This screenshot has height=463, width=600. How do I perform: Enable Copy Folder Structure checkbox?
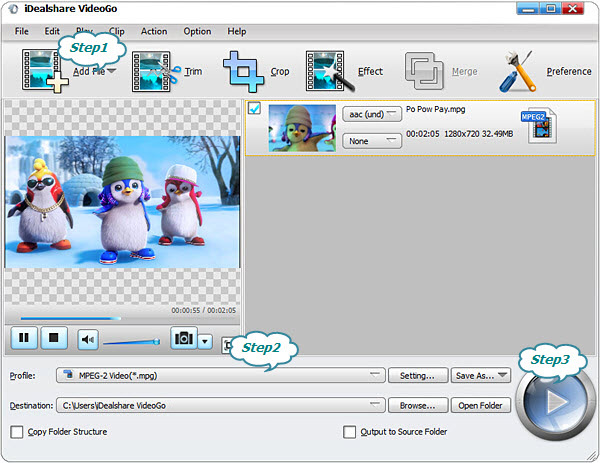pyautogui.click(x=17, y=432)
